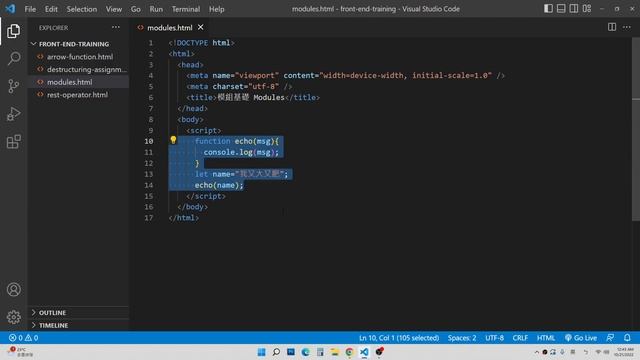640x360 pixels.
Task: Change line ending via CRLF status item
Action: tap(520, 338)
